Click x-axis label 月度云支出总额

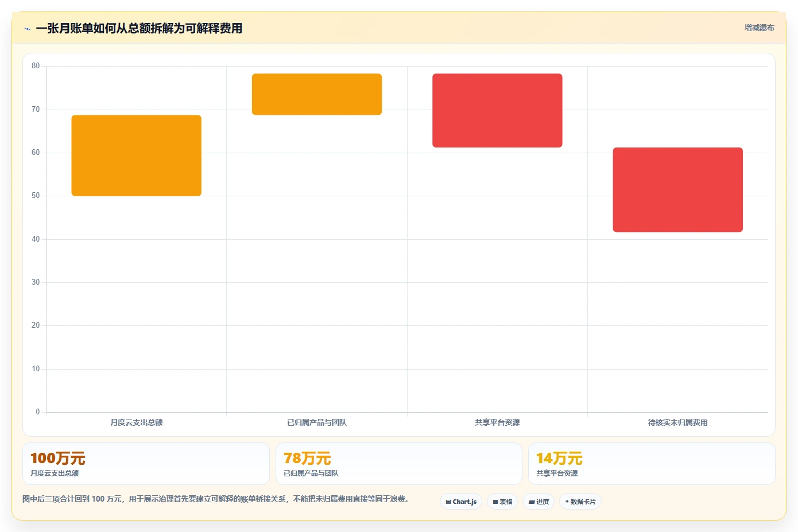tap(137, 422)
